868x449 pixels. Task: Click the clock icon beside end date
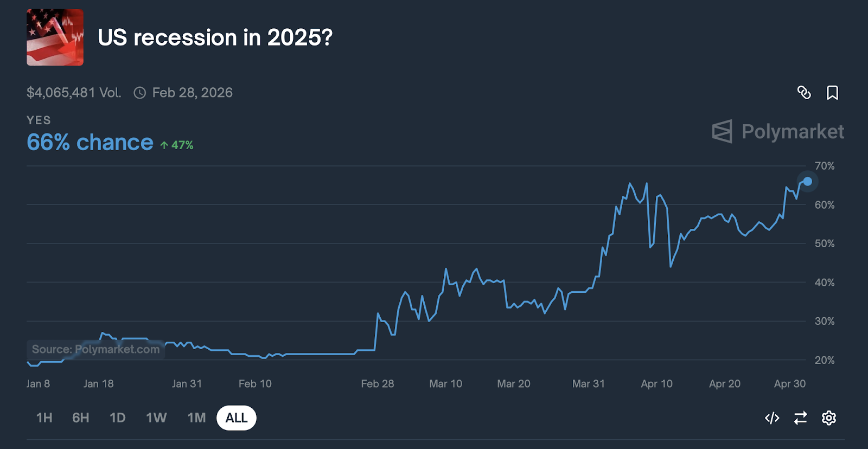coord(140,93)
